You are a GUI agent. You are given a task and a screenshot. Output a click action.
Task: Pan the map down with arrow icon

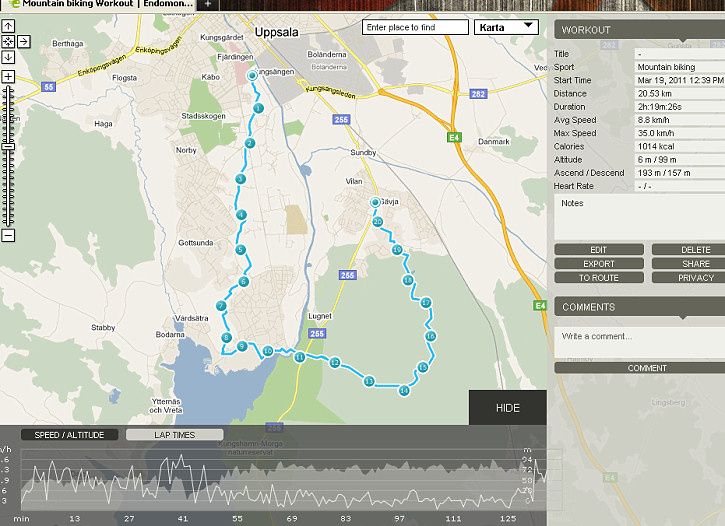[x=8, y=57]
